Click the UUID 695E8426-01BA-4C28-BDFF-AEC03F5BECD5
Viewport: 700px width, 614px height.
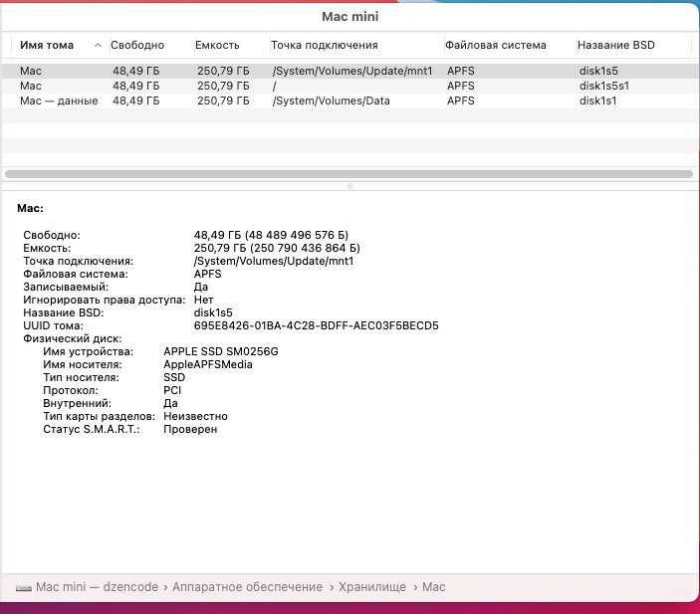(x=316, y=325)
